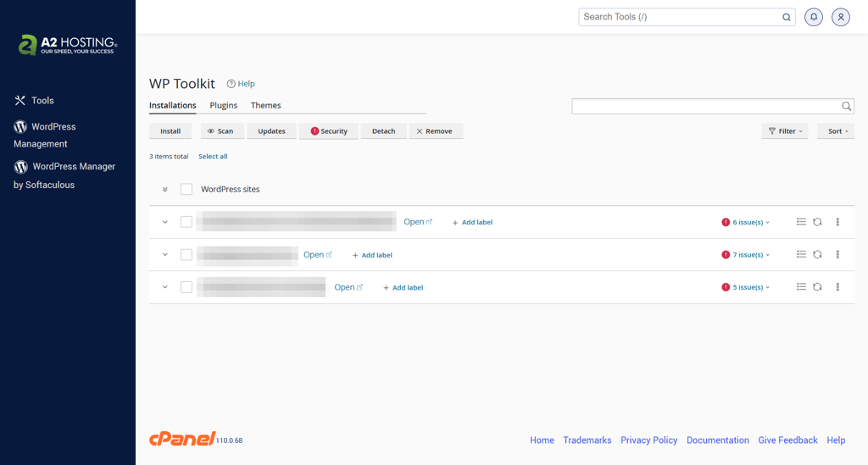Open the Filter dropdown
The width and height of the screenshot is (868, 465).
click(x=785, y=131)
